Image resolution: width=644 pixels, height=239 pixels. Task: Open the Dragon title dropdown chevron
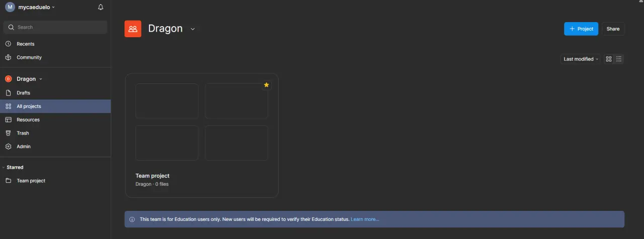point(192,29)
